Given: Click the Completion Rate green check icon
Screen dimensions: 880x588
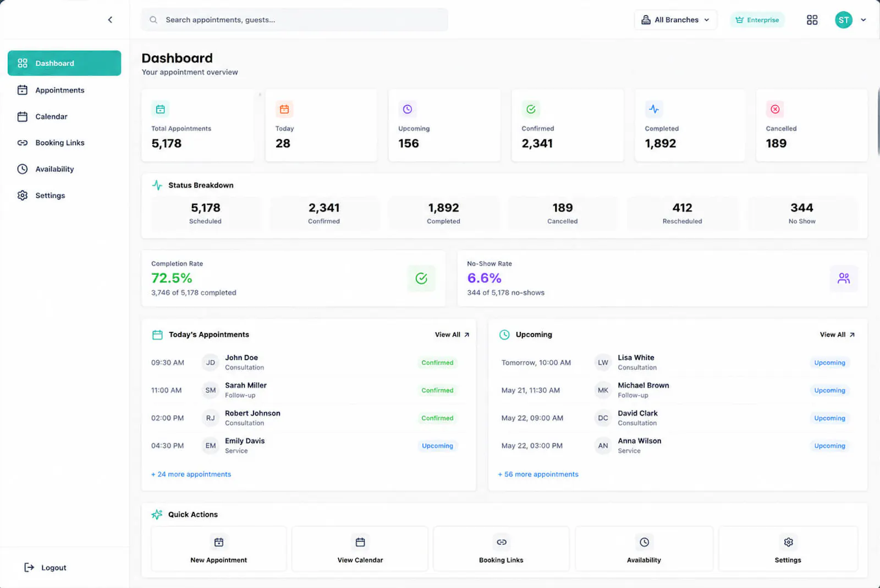Looking at the screenshot, I should point(421,279).
